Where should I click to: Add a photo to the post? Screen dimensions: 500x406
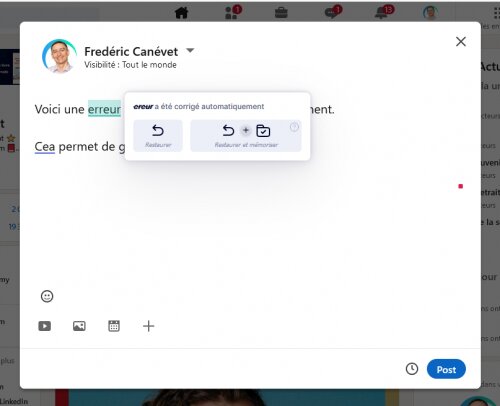[x=79, y=326]
